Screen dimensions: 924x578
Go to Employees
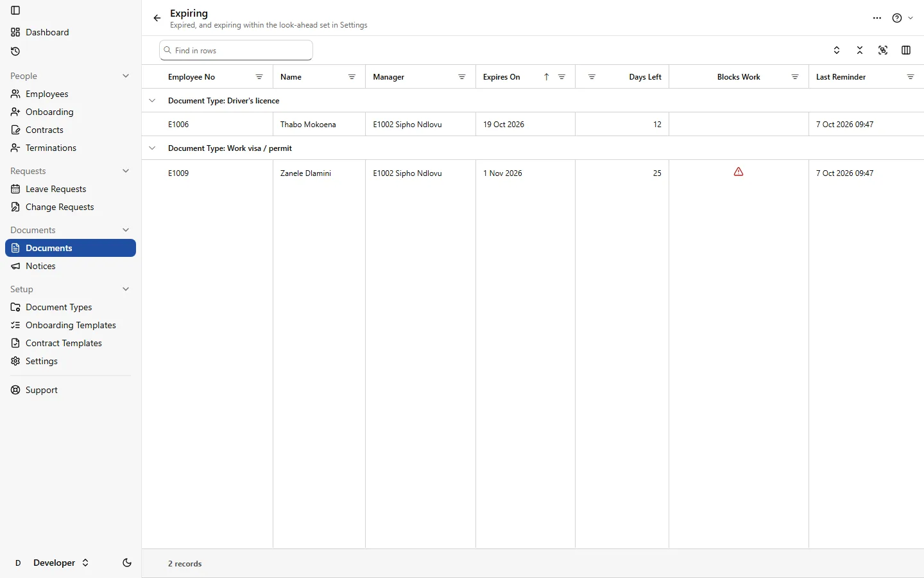point(71,94)
